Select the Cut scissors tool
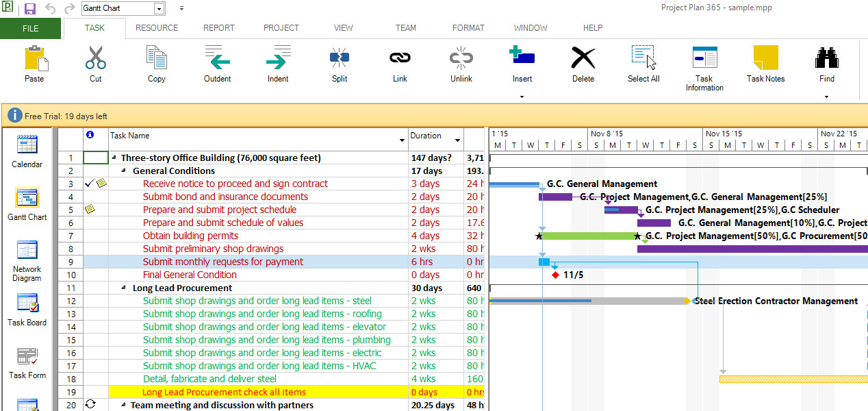Viewport: 868px width, 411px height. tap(96, 58)
